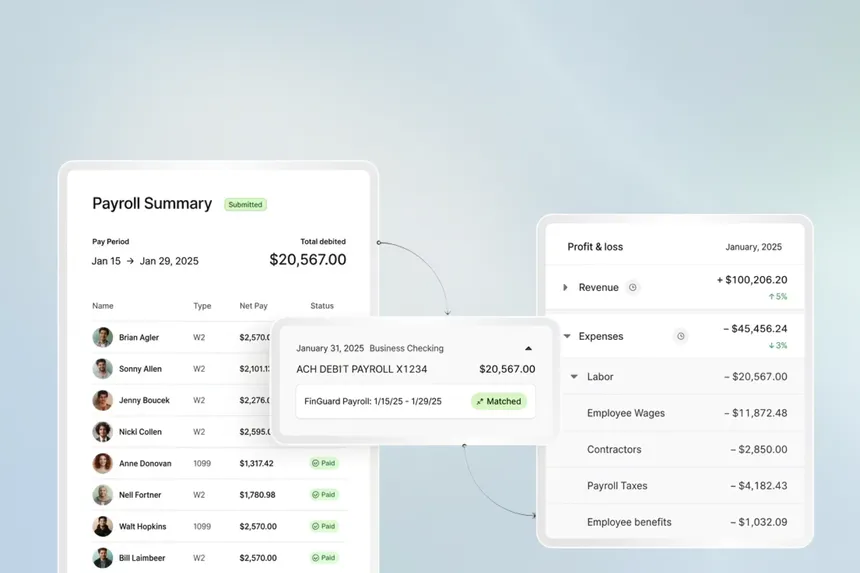Click Nell Fortner's net pay $1,780.98
The height and width of the screenshot is (573, 860).
pyautogui.click(x=257, y=495)
